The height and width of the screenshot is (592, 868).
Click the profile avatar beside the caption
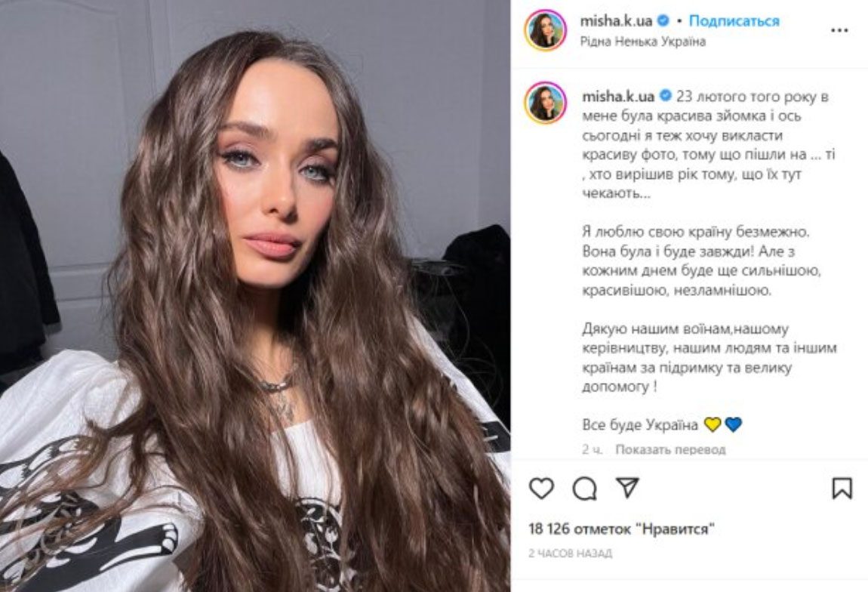(546, 103)
